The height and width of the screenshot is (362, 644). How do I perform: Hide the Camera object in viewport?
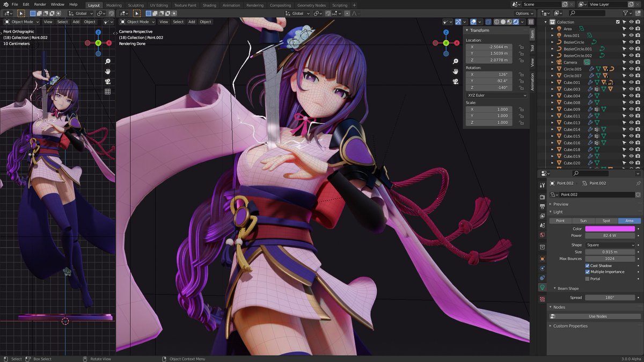tap(631, 62)
